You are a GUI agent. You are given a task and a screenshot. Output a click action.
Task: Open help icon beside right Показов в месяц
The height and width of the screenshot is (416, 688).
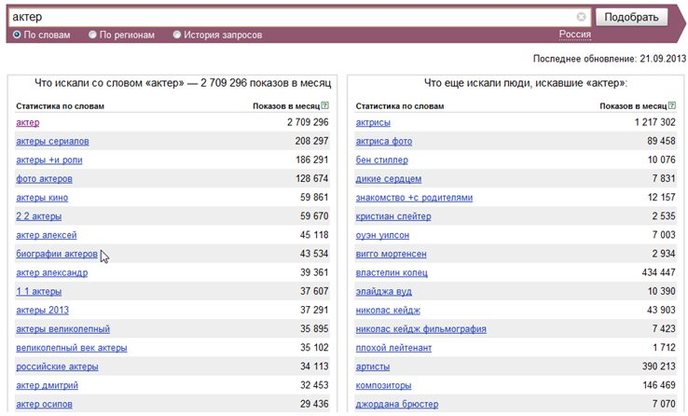672,105
